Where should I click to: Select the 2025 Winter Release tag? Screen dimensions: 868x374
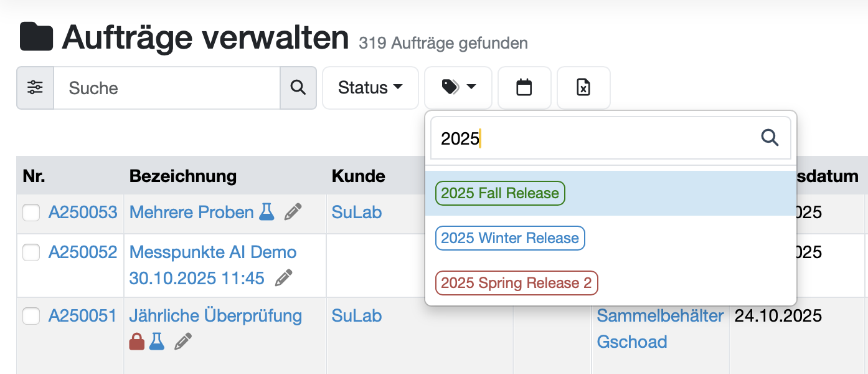pos(510,238)
